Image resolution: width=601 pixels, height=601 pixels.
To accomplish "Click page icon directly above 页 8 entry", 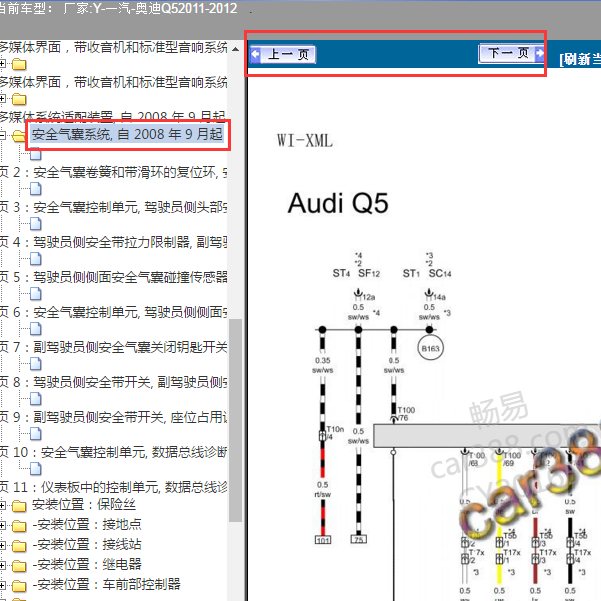I will (36, 364).
